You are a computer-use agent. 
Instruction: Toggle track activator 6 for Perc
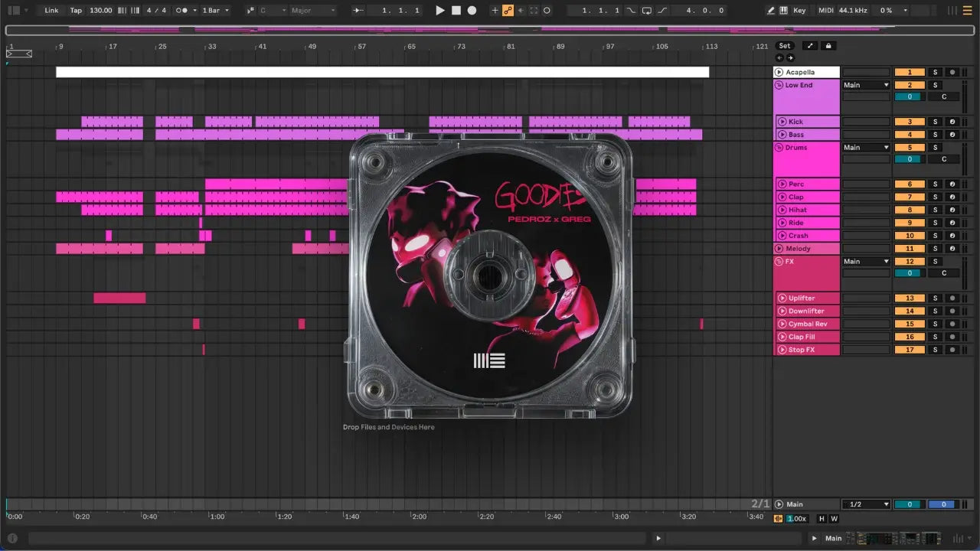[910, 184]
